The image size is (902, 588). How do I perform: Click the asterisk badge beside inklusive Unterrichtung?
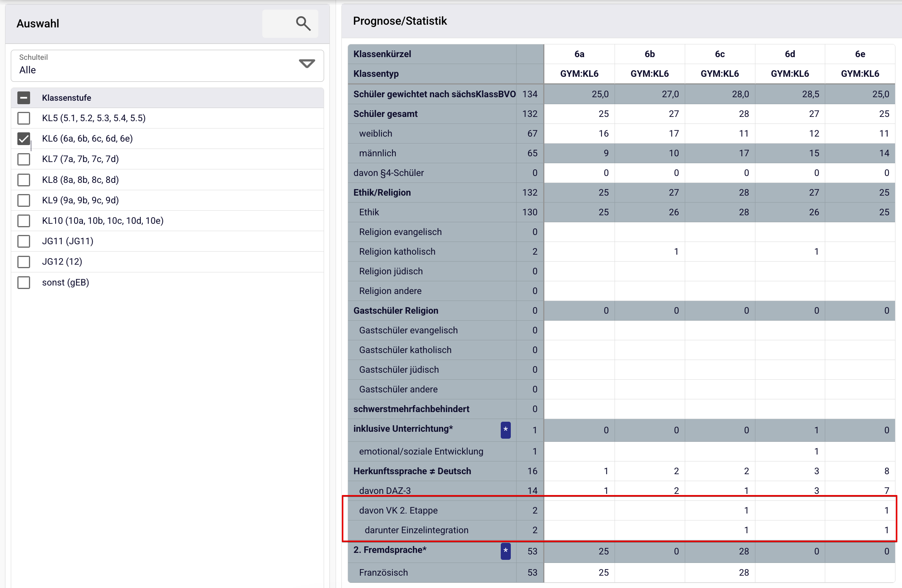tap(505, 430)
